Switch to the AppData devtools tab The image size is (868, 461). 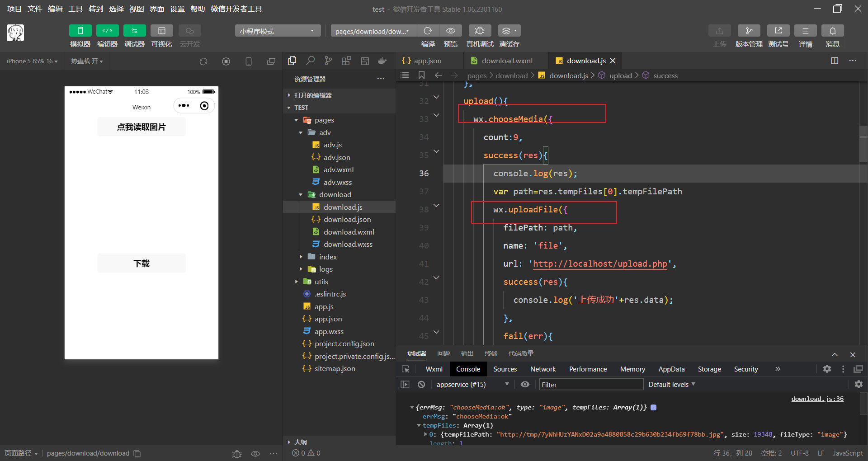pyautogui.click(x=671, y=369)
